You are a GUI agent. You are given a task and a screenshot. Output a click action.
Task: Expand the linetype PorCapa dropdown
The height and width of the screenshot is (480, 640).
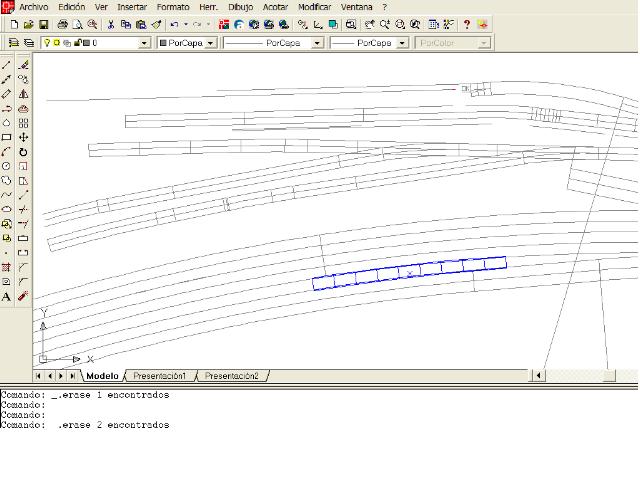click(x=317, y=43)
